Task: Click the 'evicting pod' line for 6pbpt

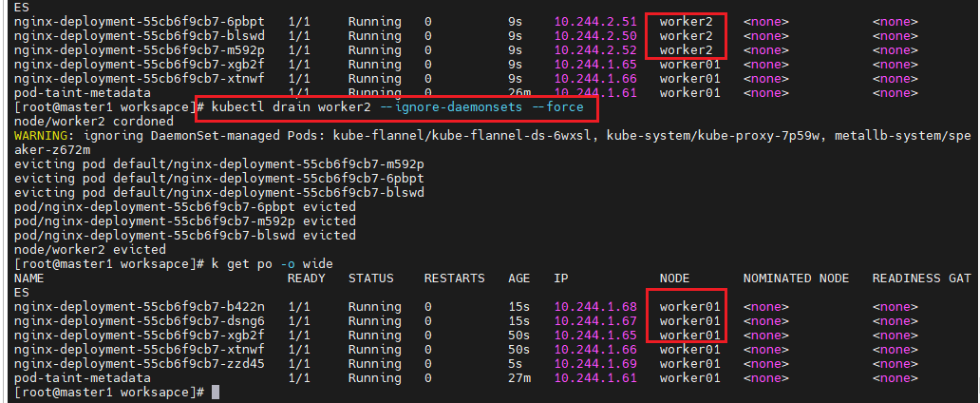Action: [219, 179]
